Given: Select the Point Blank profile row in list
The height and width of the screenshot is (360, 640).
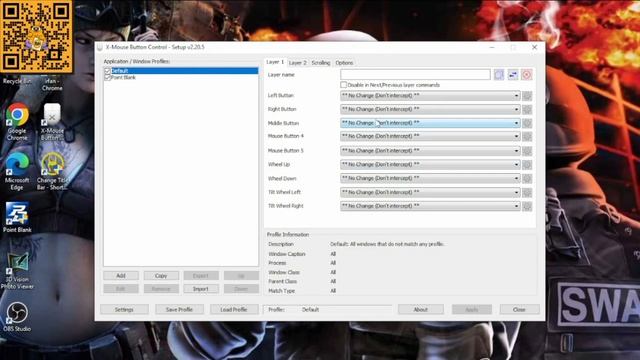Looking at the screenshot, I should pyautogui.click(x=181, y=78).
